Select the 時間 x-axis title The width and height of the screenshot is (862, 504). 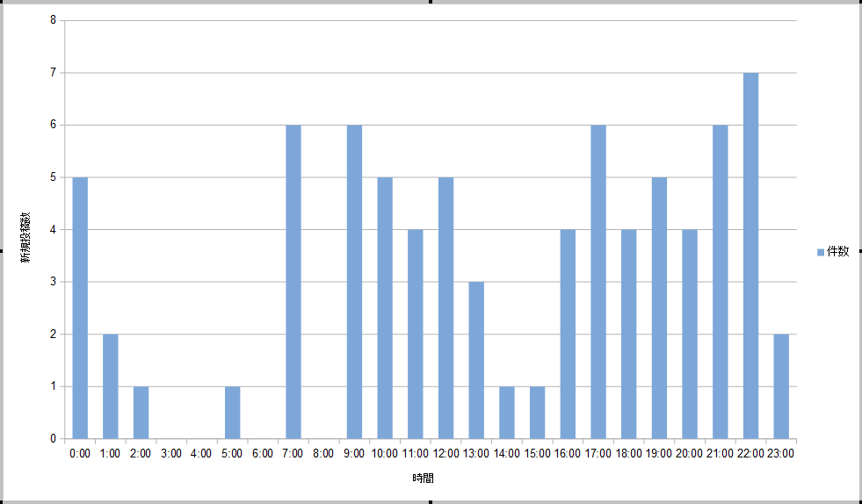tap(423, 479)
